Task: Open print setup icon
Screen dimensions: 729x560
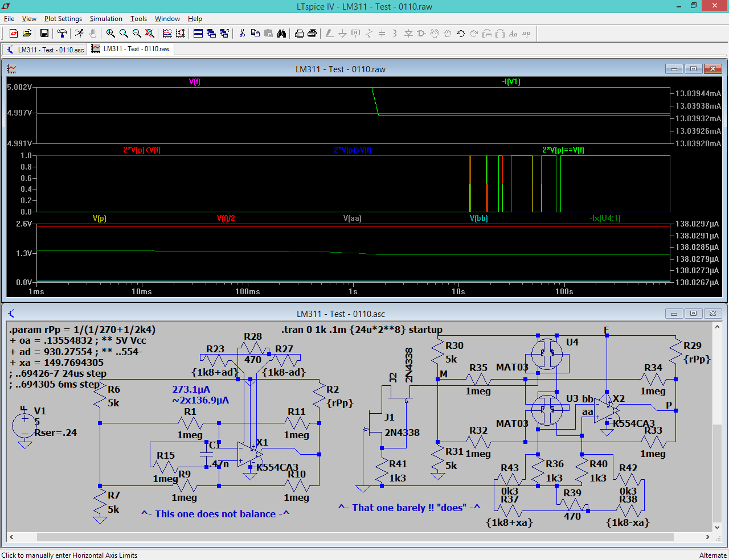Action: (x=299, y=34)
